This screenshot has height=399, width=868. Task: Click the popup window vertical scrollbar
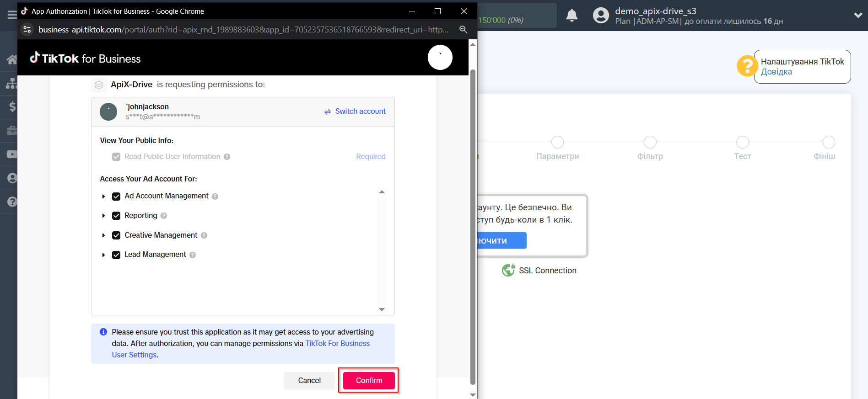pyautogui.click(x=473, y=227)
